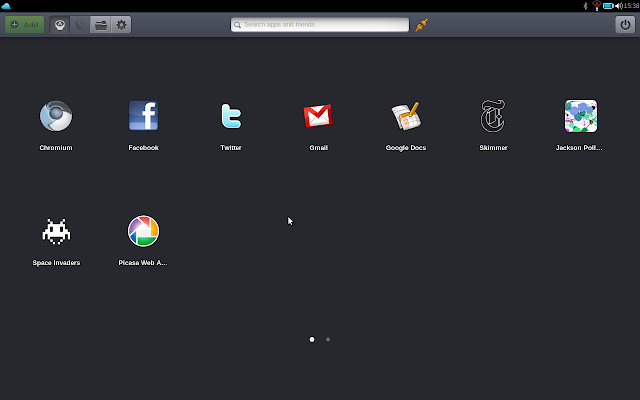
Task: Open the Twitter bird app icon
Action: tap(231, 116)
